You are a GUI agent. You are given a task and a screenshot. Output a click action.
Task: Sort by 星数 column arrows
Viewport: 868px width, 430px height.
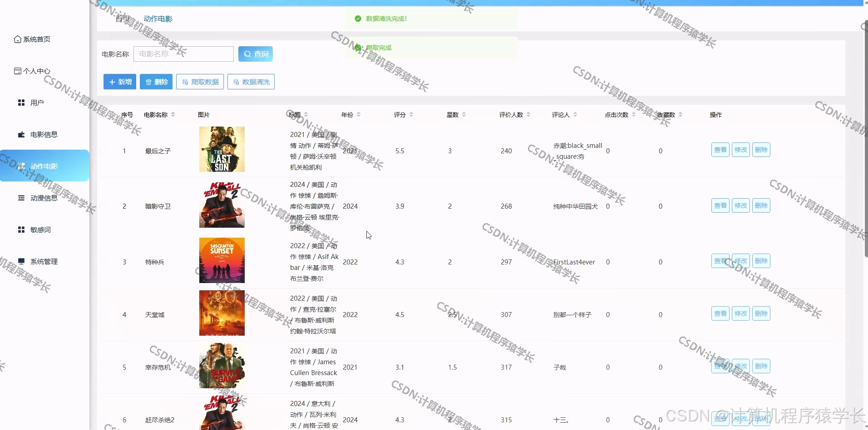coord(464,115)
